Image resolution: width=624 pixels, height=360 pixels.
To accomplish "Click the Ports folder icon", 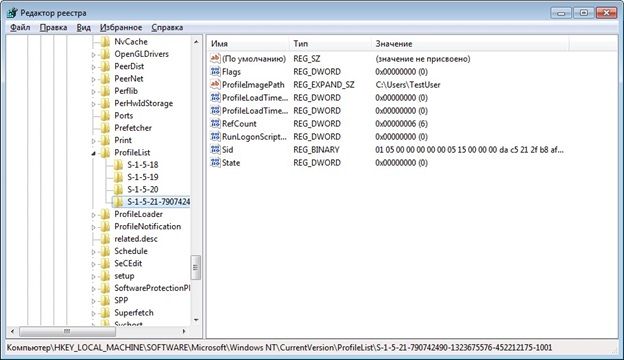I will click(x=105, y=116).
